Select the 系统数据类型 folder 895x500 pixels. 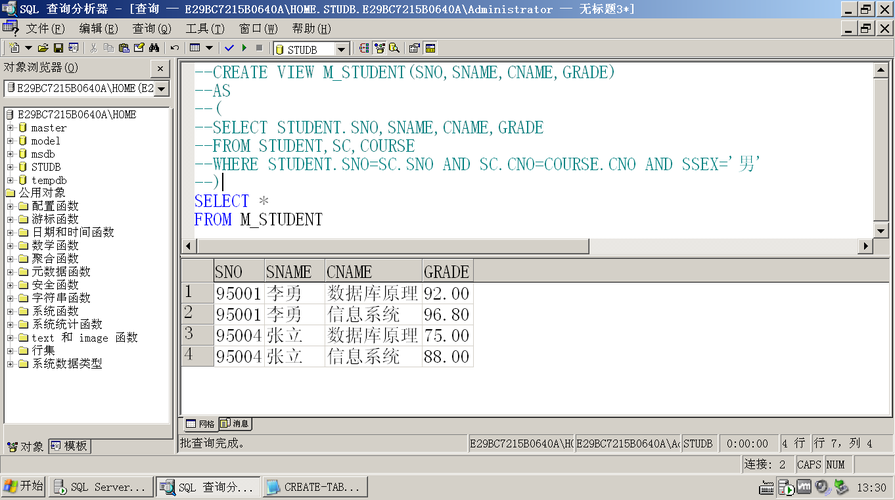pyautogui.click(x=67, y=364)
